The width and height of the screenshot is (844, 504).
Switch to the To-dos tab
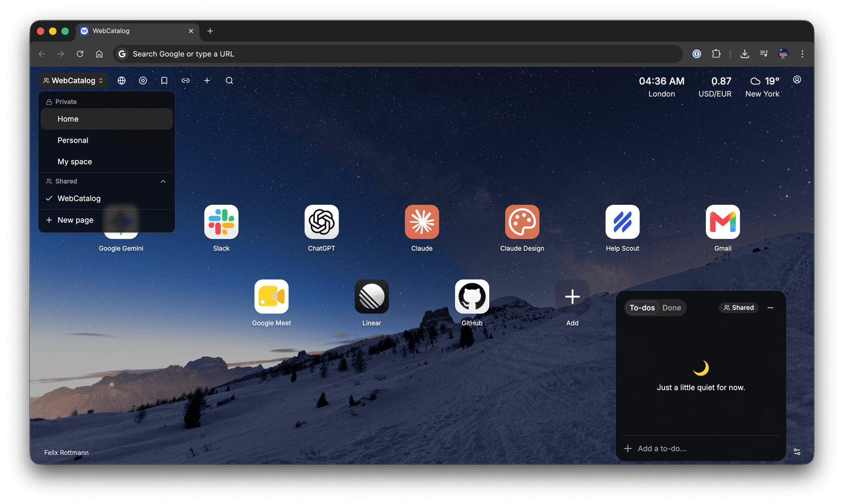pyautogui.click(x=642, y=308)
